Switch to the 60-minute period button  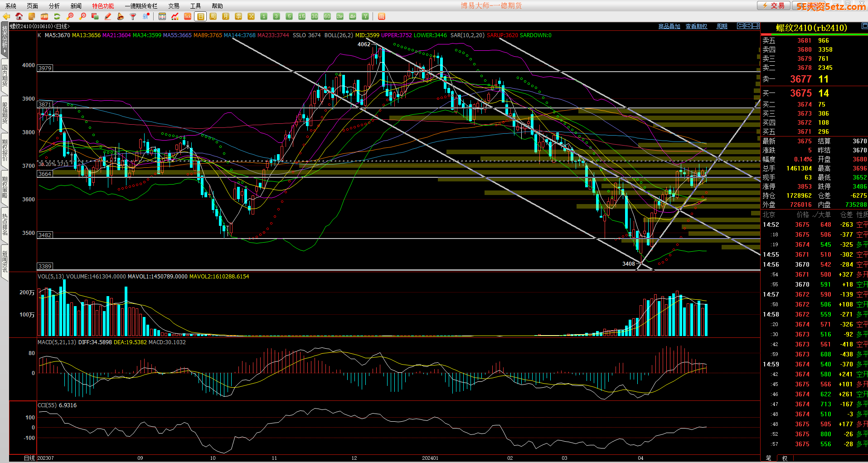tap(327, 17)
